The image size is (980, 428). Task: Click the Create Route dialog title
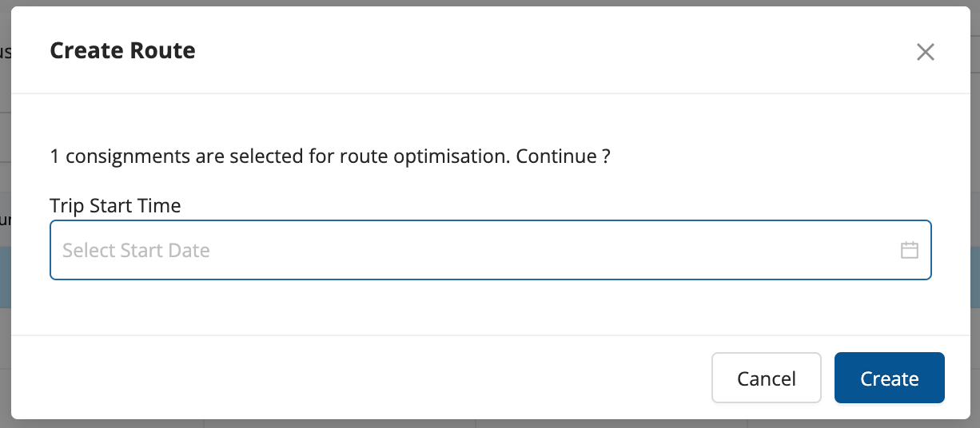(x=122, y=51)
